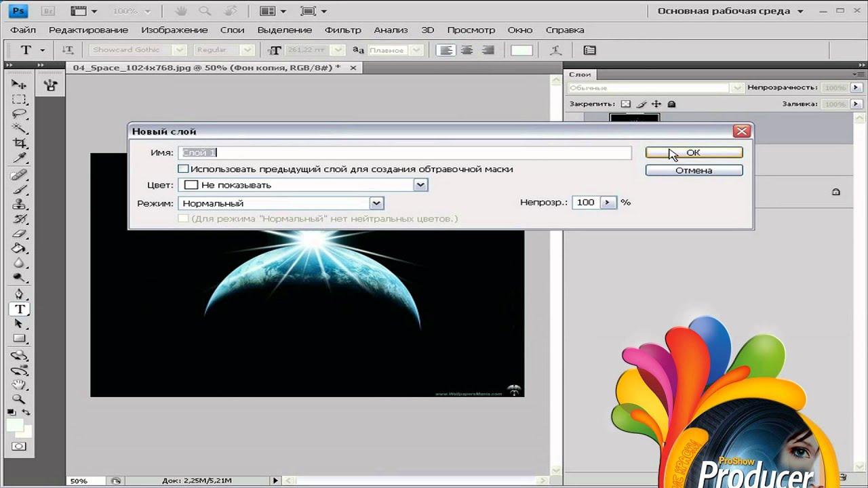The width and height of the screenshot is (868, 488).
Task: Select the Magic Wand tool
Action: click(19, 129)
